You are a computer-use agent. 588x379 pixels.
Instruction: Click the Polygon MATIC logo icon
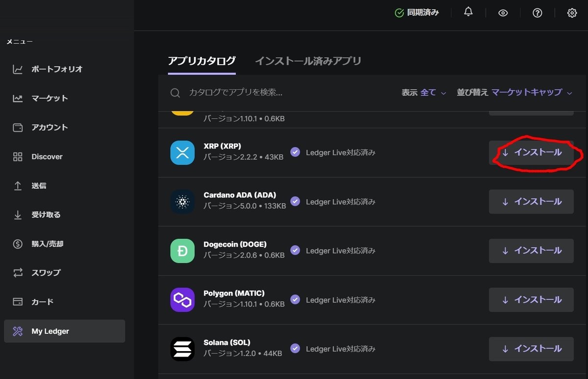182,300
